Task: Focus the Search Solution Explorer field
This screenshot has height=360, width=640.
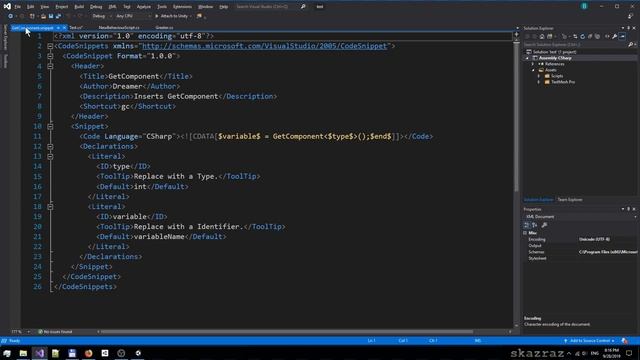Action: (576, 44)
